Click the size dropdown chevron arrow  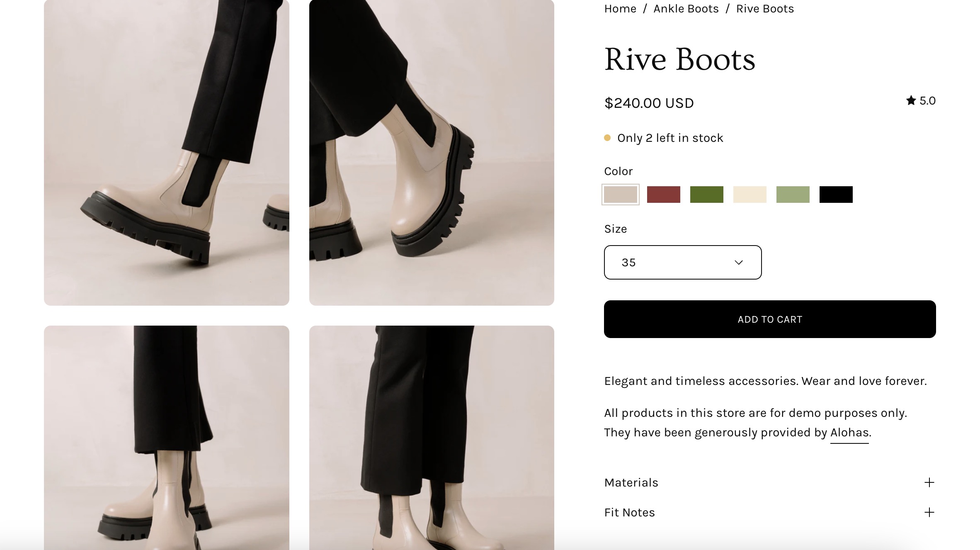(x=738, y=263)
